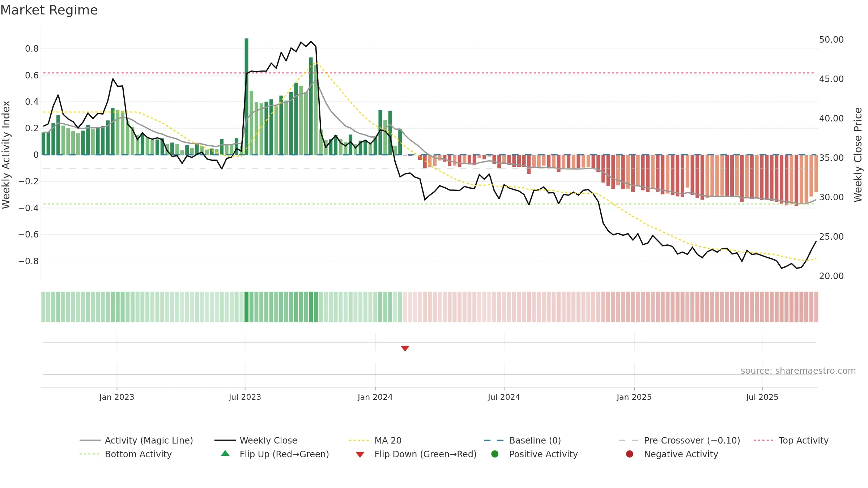This screenshot has width=868, height=488.
Task: Toggle Flip Down (Green→Red) legend entry
Action: click(416, 454)
